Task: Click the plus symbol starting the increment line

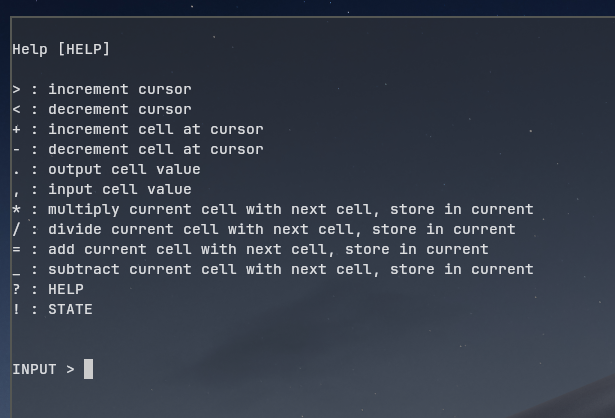Action: (x=16, y=129)
